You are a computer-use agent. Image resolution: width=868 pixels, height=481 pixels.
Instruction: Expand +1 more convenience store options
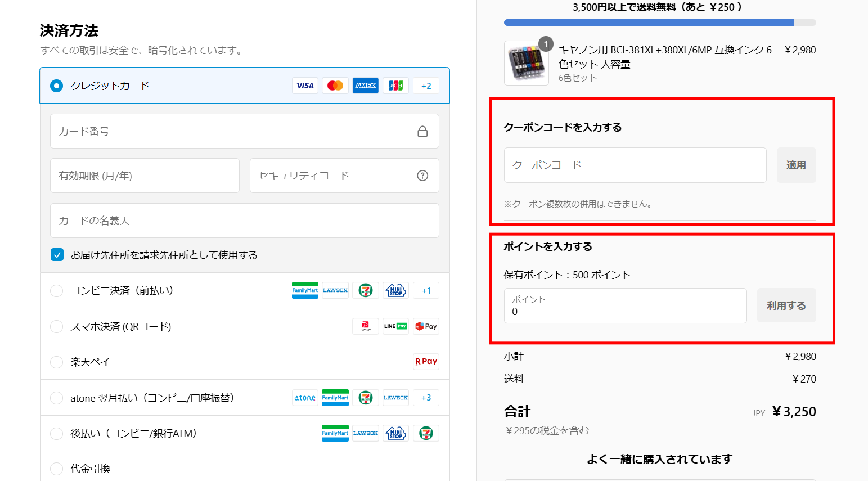[426, 291]
